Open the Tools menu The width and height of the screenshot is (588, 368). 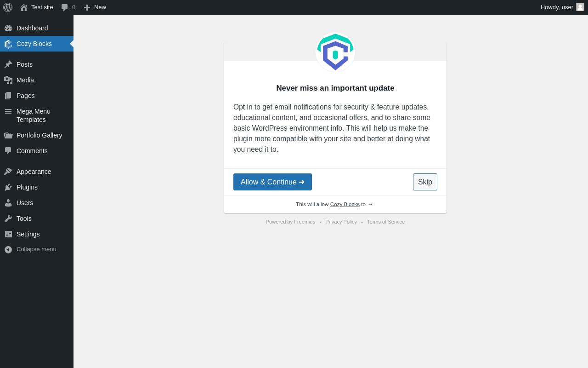(37, 218)
